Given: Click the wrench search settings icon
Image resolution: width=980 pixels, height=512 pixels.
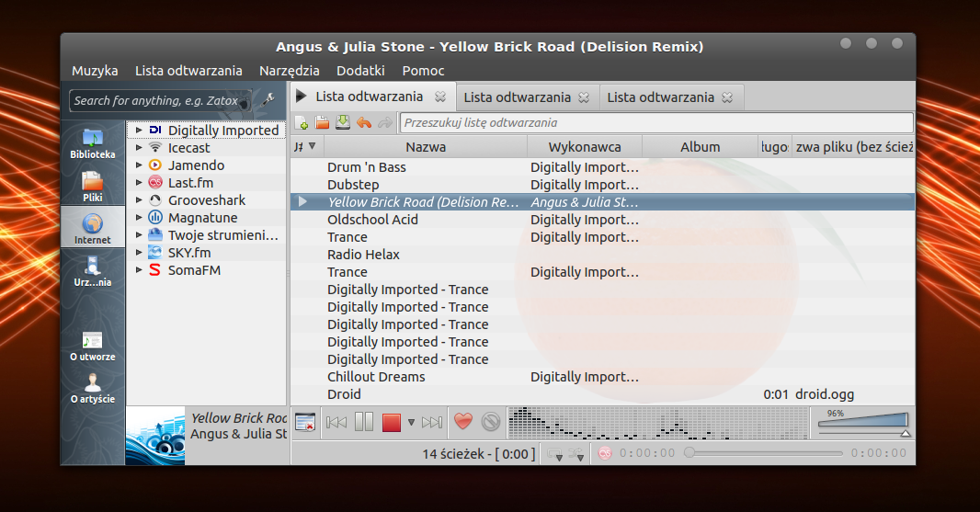Looking at the screenshot, I should click(x=268, y=100).
